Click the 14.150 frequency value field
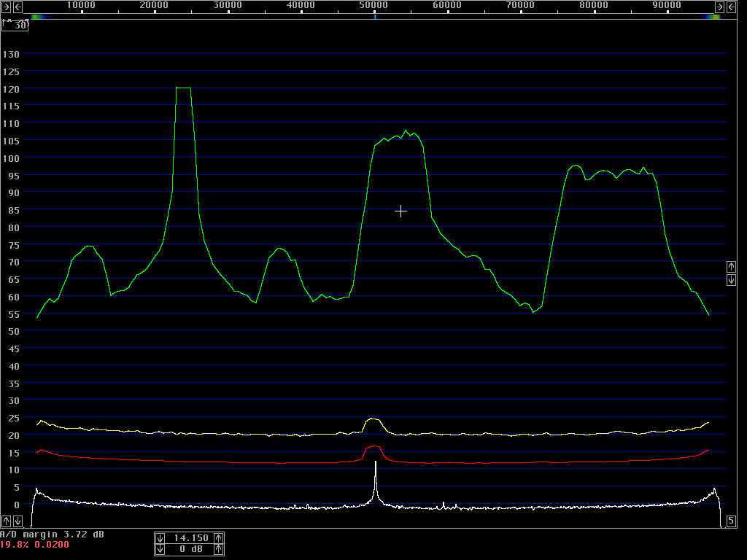The width and height of the screenshot is (747, 560). 190,538
